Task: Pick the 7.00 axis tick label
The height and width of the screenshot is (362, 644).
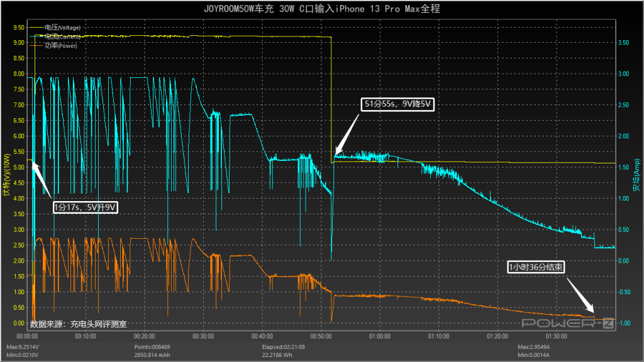Action: (x=19, y=105)
